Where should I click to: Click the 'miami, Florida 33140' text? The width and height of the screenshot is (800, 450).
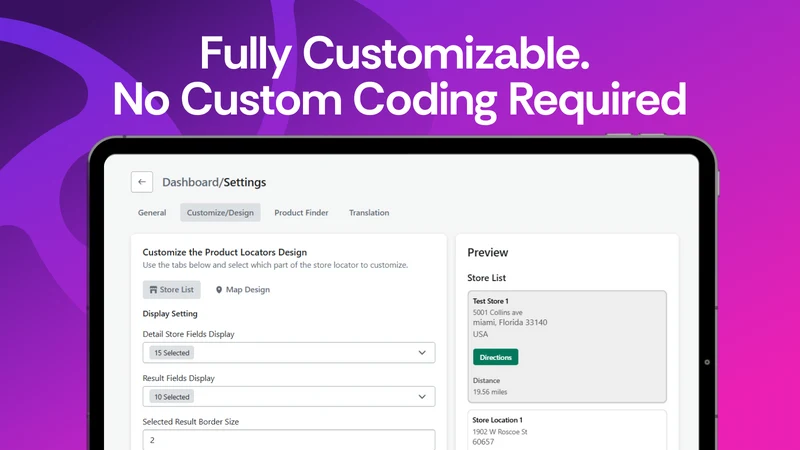(x=510, y=322)
